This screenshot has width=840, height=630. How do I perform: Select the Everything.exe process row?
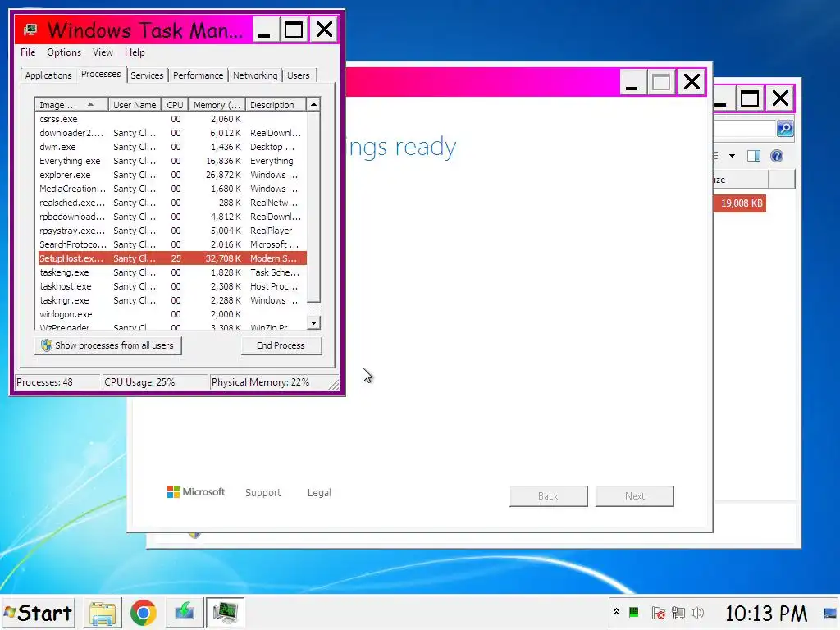[x=171, y=161]
